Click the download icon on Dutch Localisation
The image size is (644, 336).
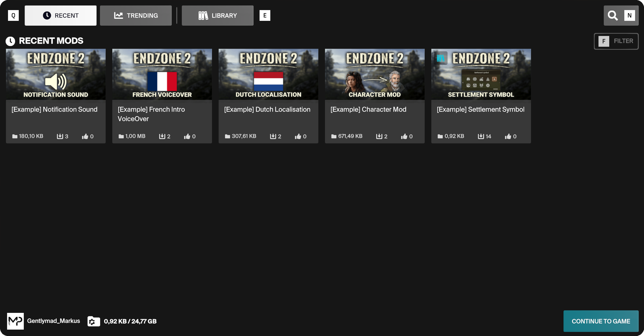click(x=273, y=136)
